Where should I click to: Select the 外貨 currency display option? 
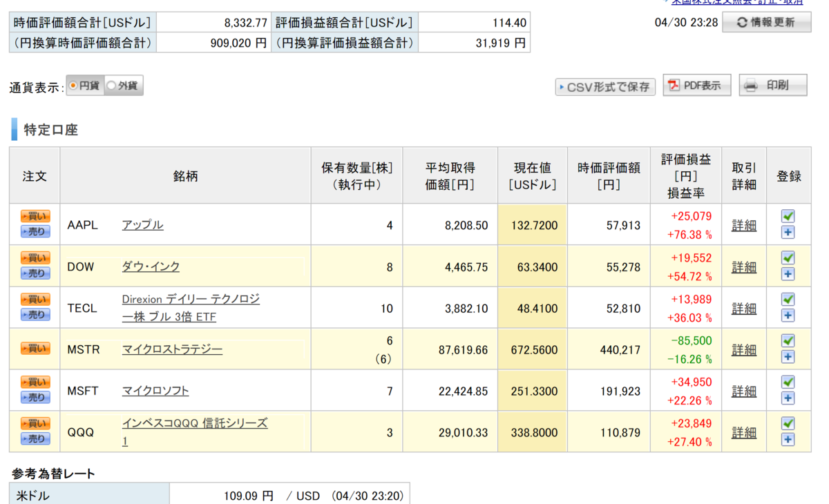coord(123,86)
